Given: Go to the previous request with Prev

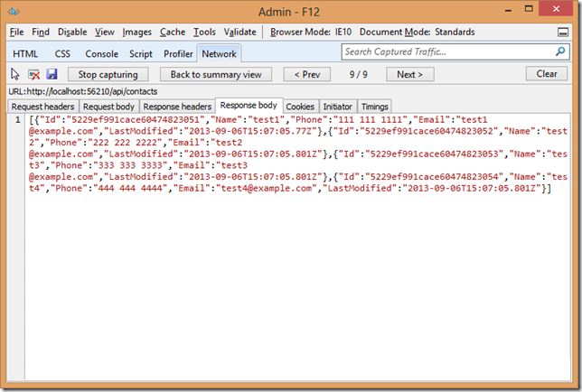Looking at the screenshot, I should point(306,74).
